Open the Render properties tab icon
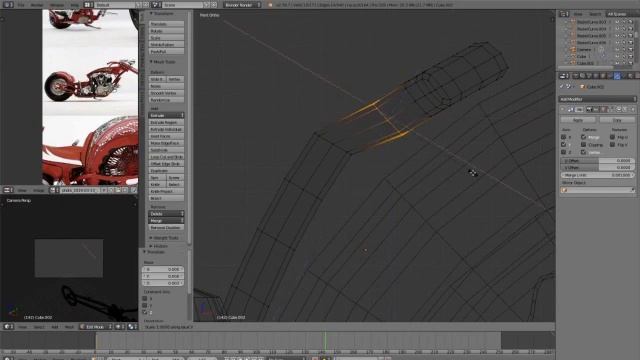The height and width of the screenshot is (360, 640). (x=576, y=76)
